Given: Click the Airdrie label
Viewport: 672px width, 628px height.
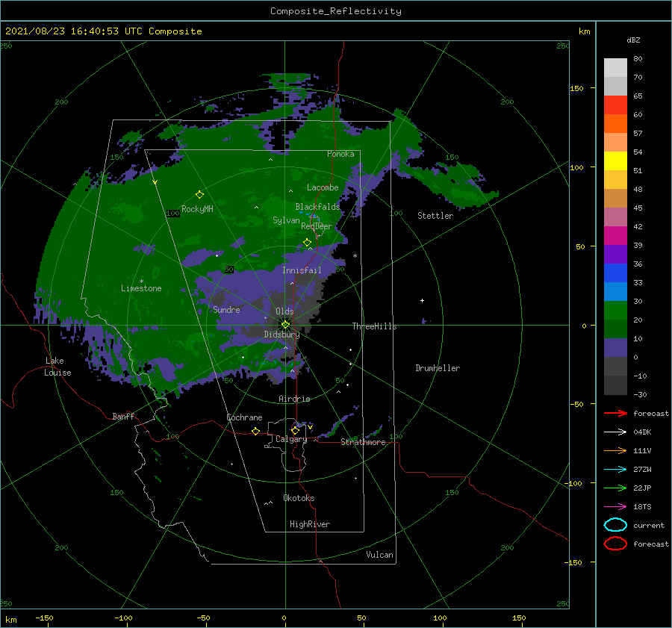Looking at the screenshot, I should pos(294,399).
